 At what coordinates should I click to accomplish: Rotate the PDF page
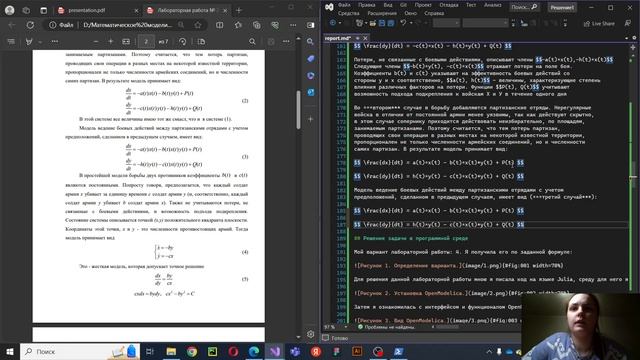click(182, 42)
